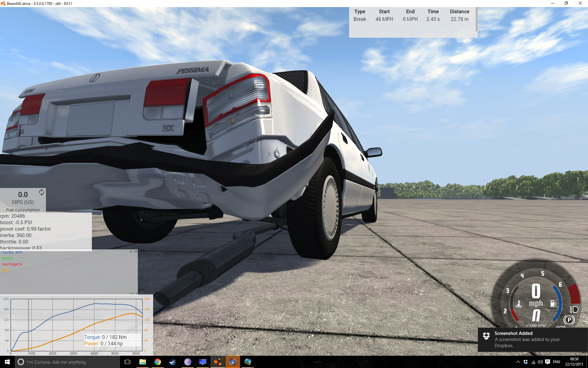Open the Action Center notifications
Screen dimensions: 588x368
click(548, 362)
